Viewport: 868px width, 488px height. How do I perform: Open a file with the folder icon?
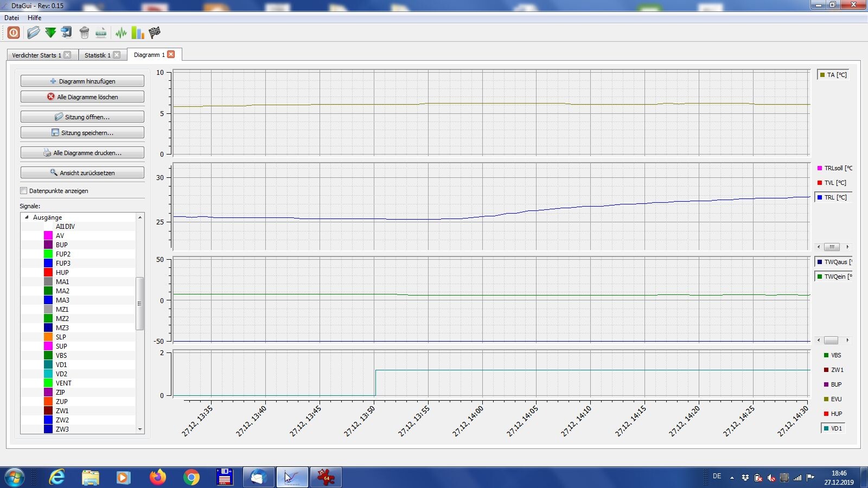33,33
